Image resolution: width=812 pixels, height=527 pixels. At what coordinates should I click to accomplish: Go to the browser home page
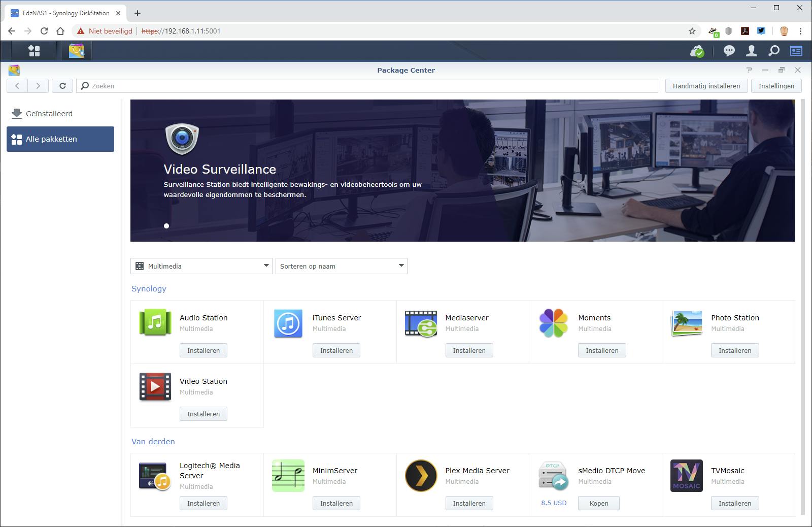click(x=60, y=31)
